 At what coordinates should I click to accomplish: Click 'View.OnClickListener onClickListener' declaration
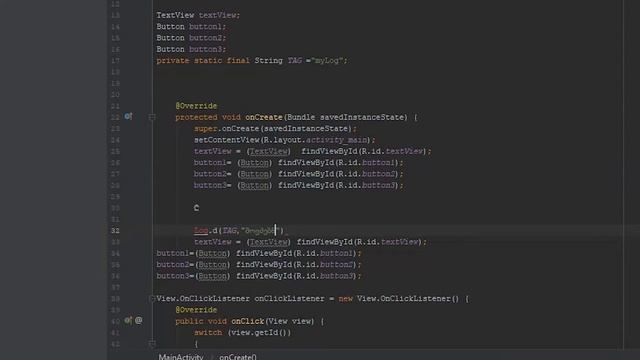coord(241,299)
